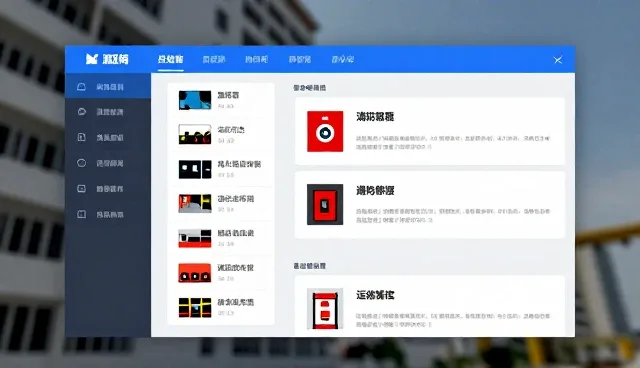Viewport: 640px width, 368px height.
Task: Open the fourth header tab
Action: click(300, 60)
